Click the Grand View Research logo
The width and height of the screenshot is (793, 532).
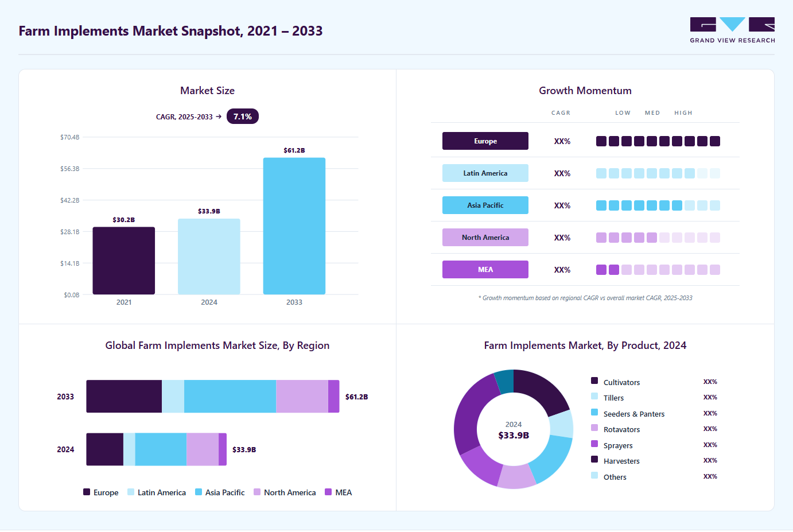click(x=732, y=30)
